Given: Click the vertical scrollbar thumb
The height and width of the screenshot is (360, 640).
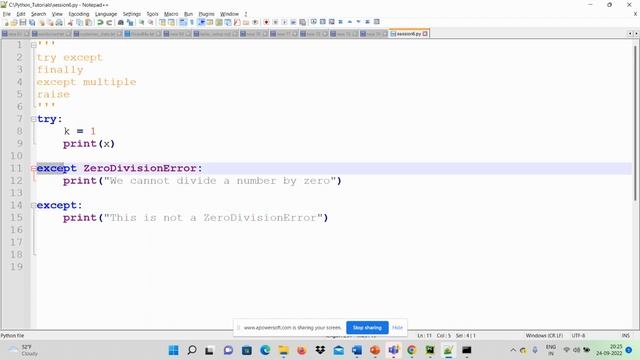Looking at the screenshot, I should pyautogui.click(x=635, y=122).
